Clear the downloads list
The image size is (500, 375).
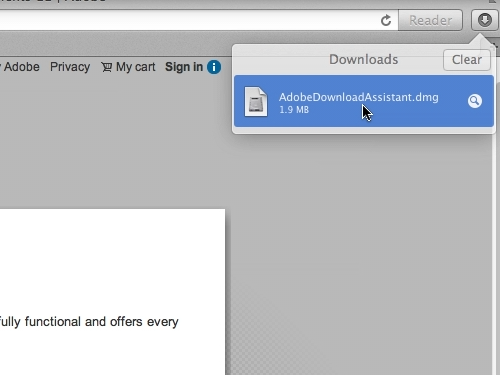click(x=467, y=60)
